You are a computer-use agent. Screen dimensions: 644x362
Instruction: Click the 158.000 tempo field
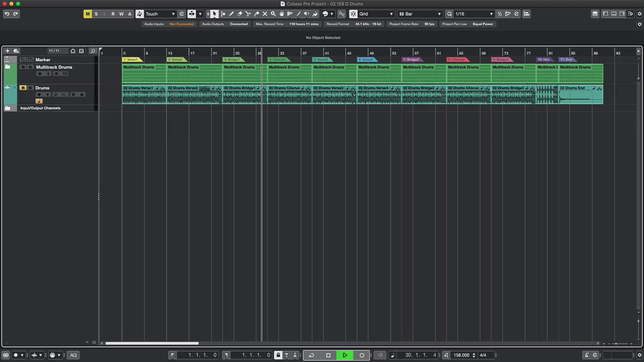(461, 355)
